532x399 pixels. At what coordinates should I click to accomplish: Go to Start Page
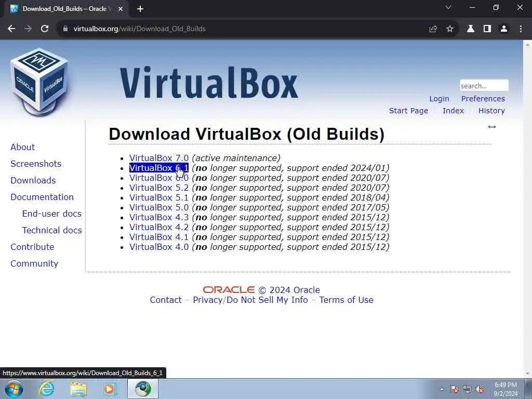(408, 111)
